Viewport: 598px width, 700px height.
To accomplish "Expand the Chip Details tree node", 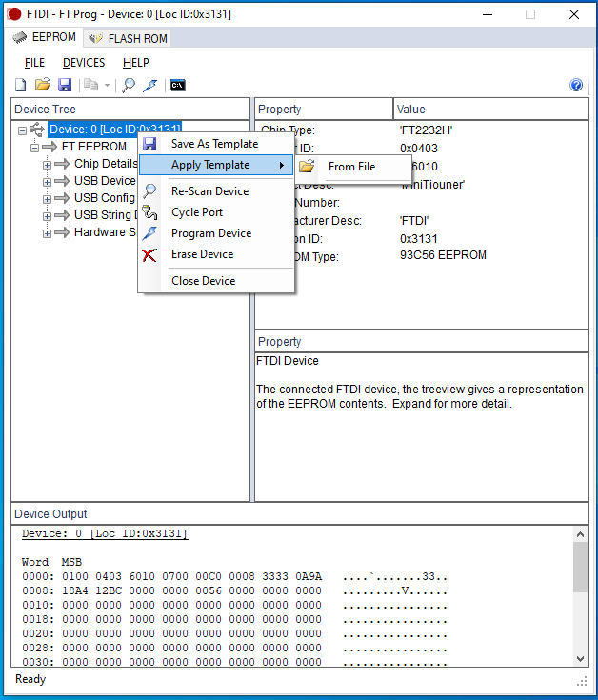I will [x=47, y=165].
